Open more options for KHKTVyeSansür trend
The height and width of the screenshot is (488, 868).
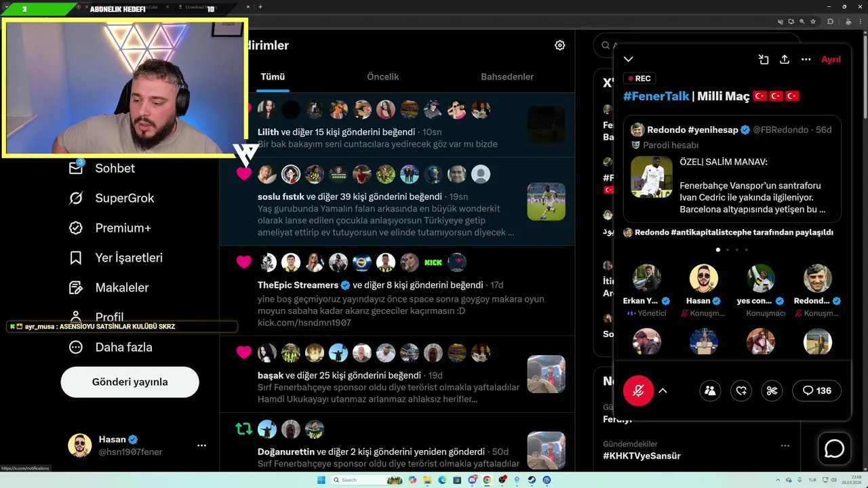click(x=785, y=445)
